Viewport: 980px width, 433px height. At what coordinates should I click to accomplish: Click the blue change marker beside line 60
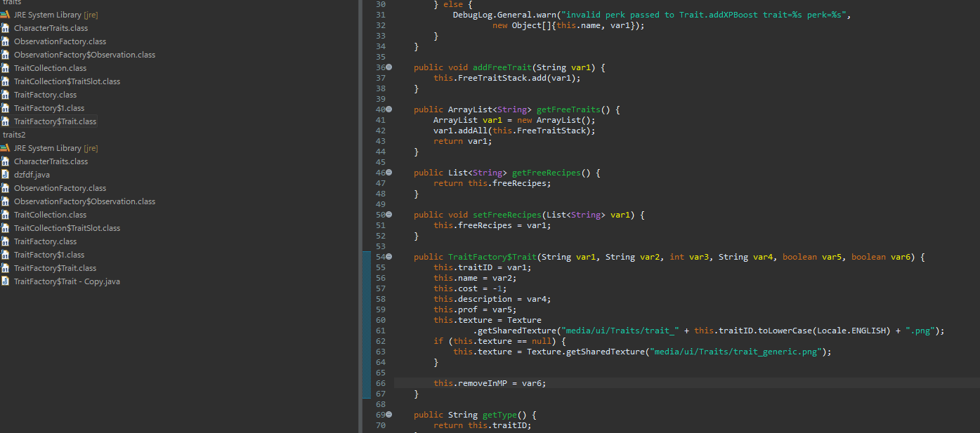click(366, 320)
